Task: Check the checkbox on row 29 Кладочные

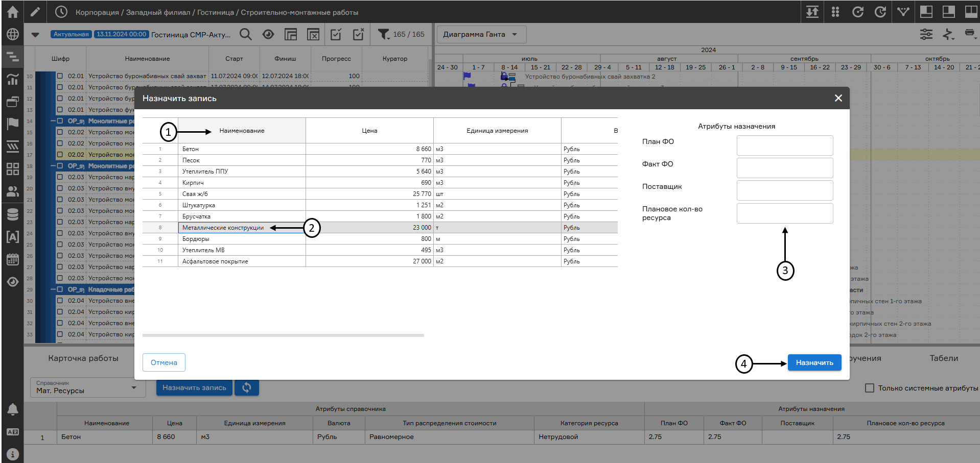Action: tap(60, 289)
